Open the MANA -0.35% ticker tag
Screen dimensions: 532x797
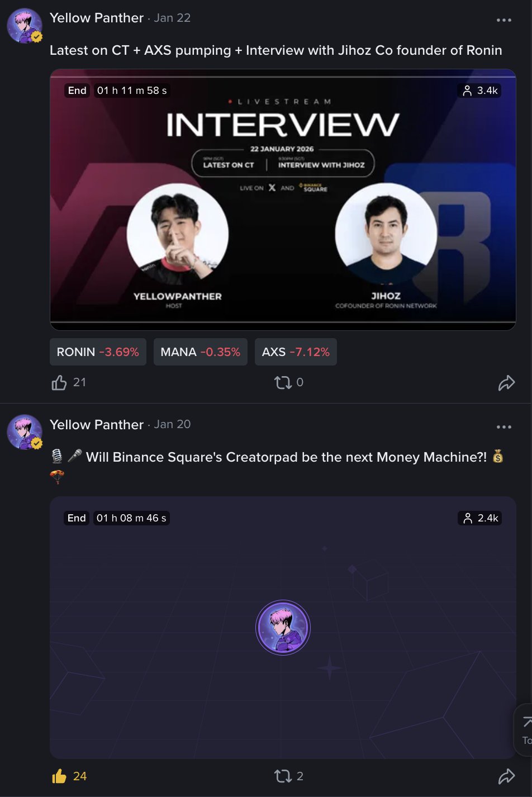pos(200,352)
